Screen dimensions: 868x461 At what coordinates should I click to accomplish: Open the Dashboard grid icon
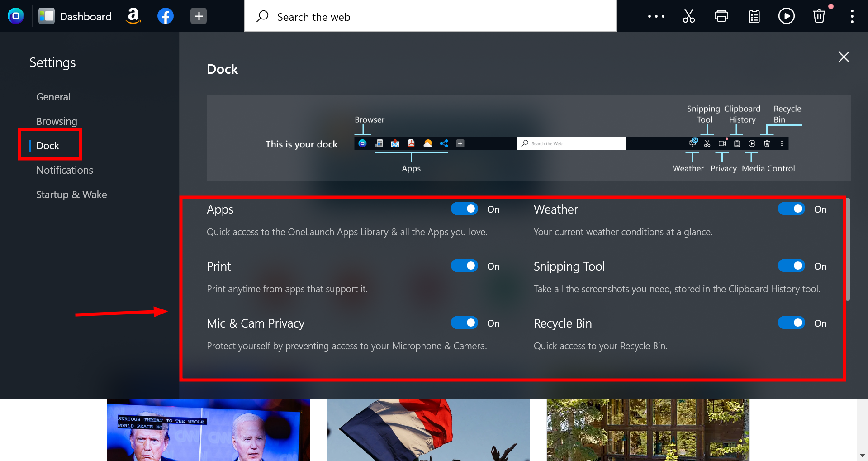click(46, 16)
